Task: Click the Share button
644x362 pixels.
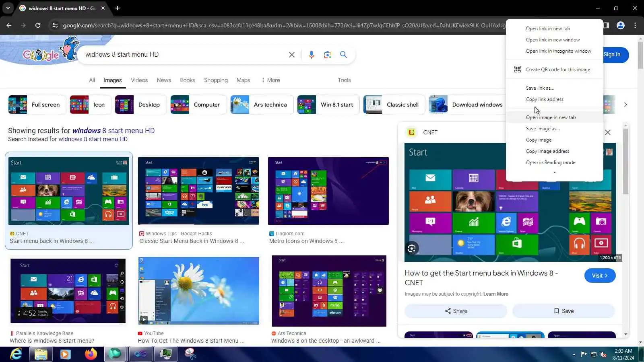Action: tap(456, 311)
